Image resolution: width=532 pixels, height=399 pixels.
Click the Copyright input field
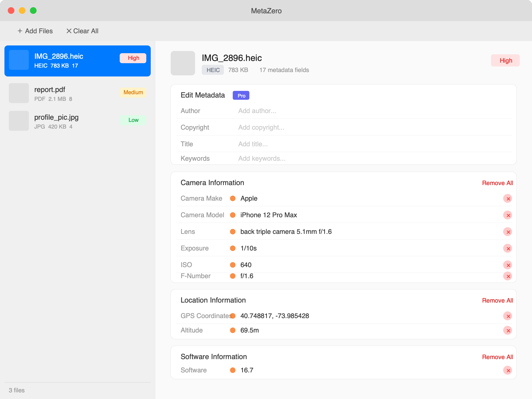[x=375, y=127]
